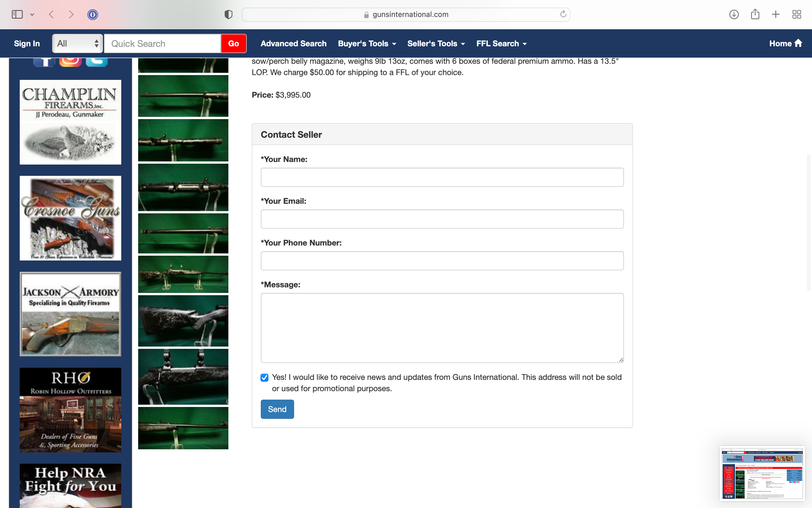812x508 pixels.
Task: Go back to the previous page
Action: 51,14
